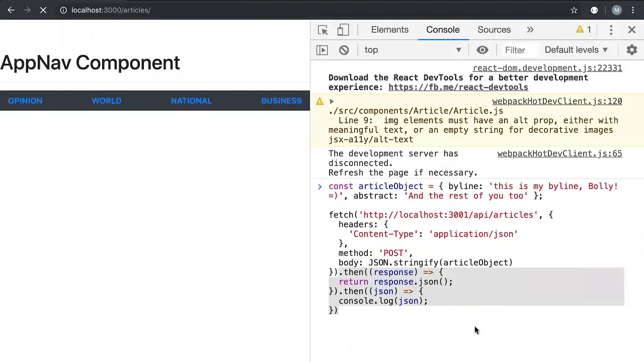Image resolution: width=644 pixels, height=362 pixels.
Task: Click the console prompt chevron
Action: (x=319, y=187)
